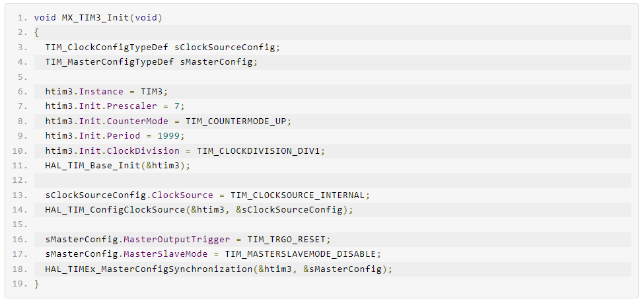The height and width of the screenshot is (303, 644).
Task: Click HAL_TIM_ConfigClockSource function call
Action: [x=115, y=210]
